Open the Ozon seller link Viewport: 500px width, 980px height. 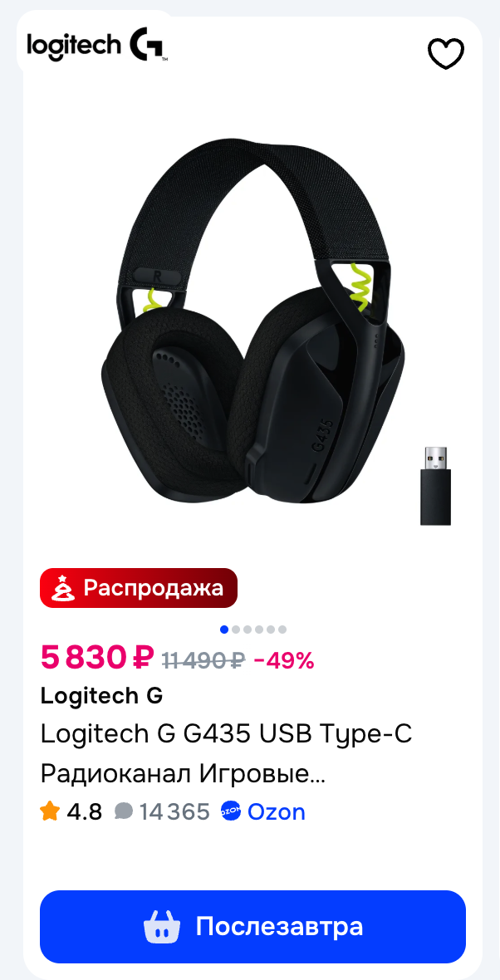point(277,811)
